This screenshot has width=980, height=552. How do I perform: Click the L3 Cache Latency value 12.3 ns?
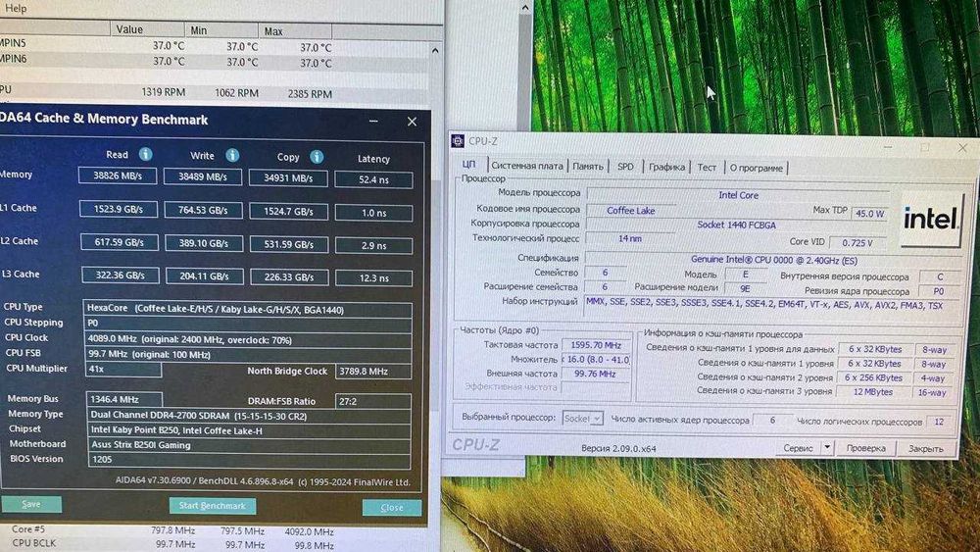pyautogui.click(x=373, y=278)
